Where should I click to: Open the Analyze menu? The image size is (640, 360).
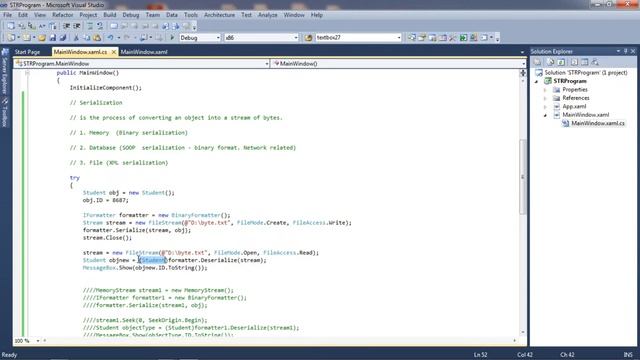pyautogui.click(x=267, y=15)
